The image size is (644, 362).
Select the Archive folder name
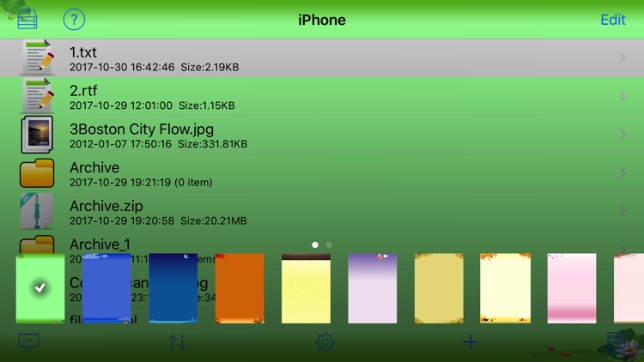click(x=94, y=167)
